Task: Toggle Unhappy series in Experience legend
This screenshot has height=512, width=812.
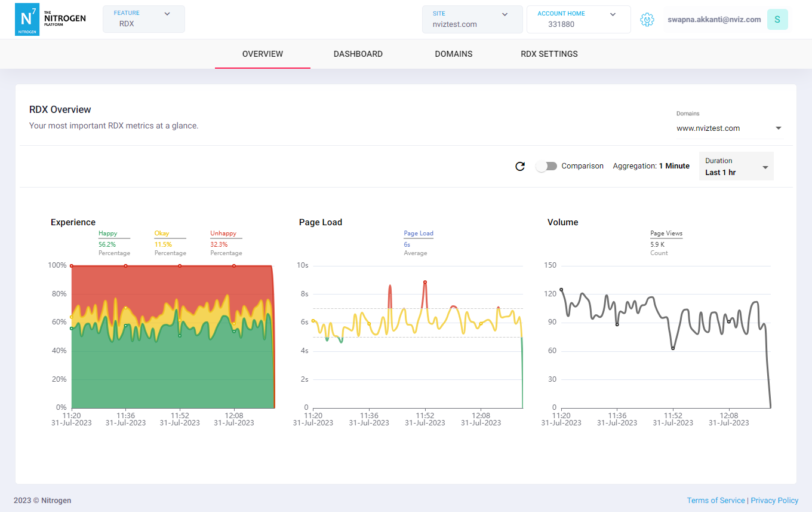Action: [223, 234]
